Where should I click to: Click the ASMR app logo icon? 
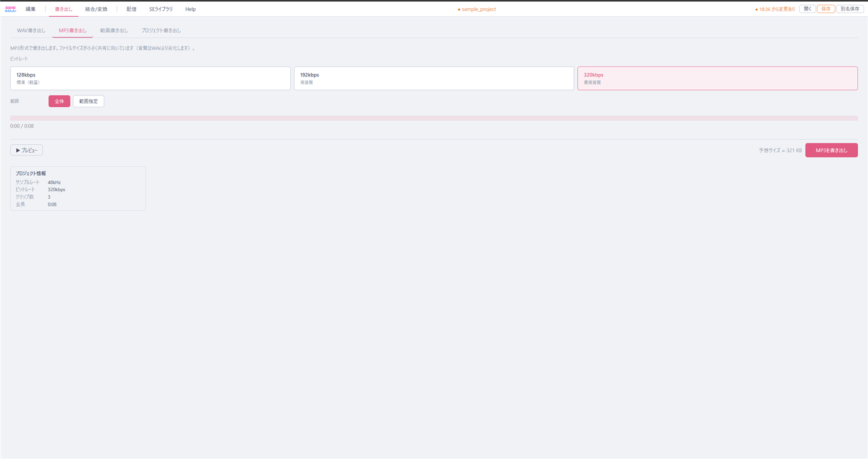(10, 9)
